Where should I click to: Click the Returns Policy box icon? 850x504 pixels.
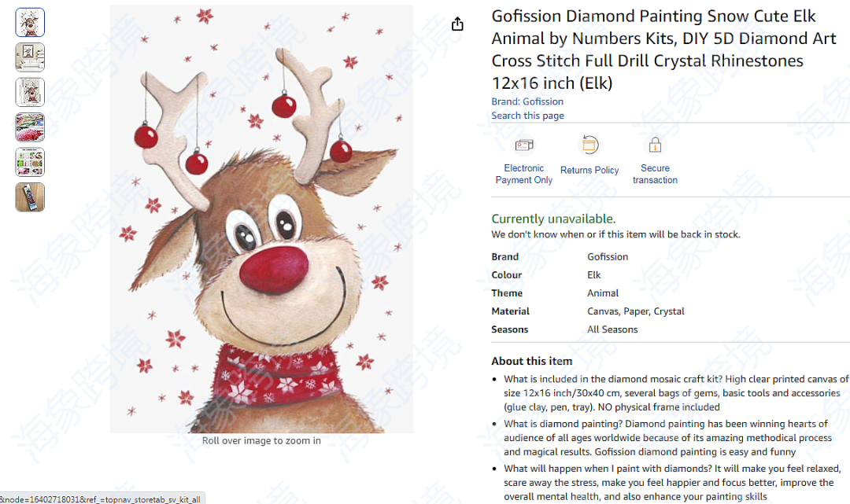(x=589, y=145)
